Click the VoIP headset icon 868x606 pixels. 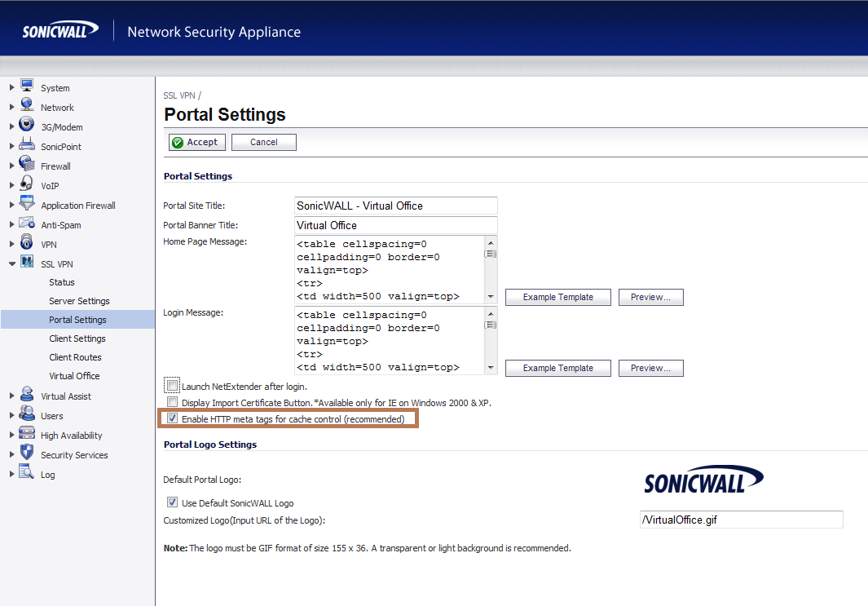pyautogui.click(x=27, y=183)
